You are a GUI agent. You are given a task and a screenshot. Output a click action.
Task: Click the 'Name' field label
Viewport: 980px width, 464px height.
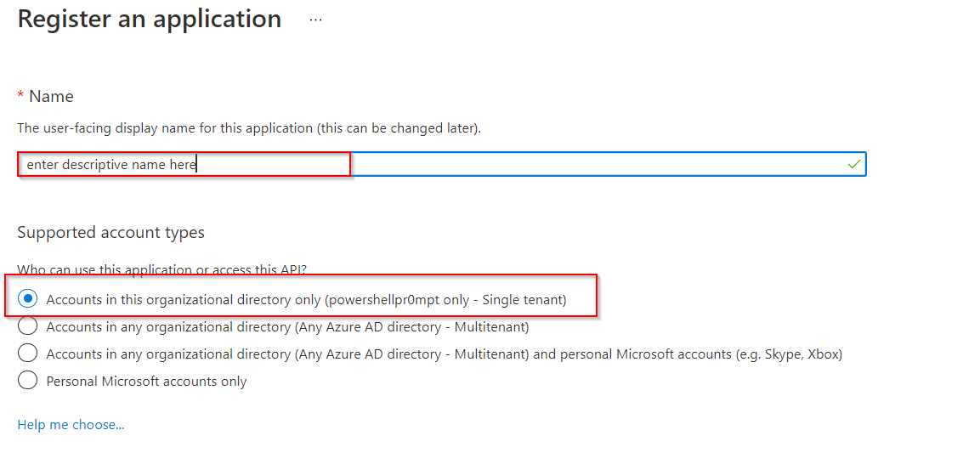pos(51,97)
